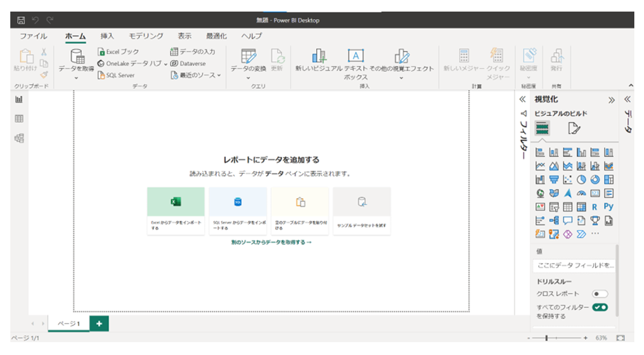Open more visuals ellipsis
Image resolution: width=644 pixels, height=355 pixels.
click(595, 233)
